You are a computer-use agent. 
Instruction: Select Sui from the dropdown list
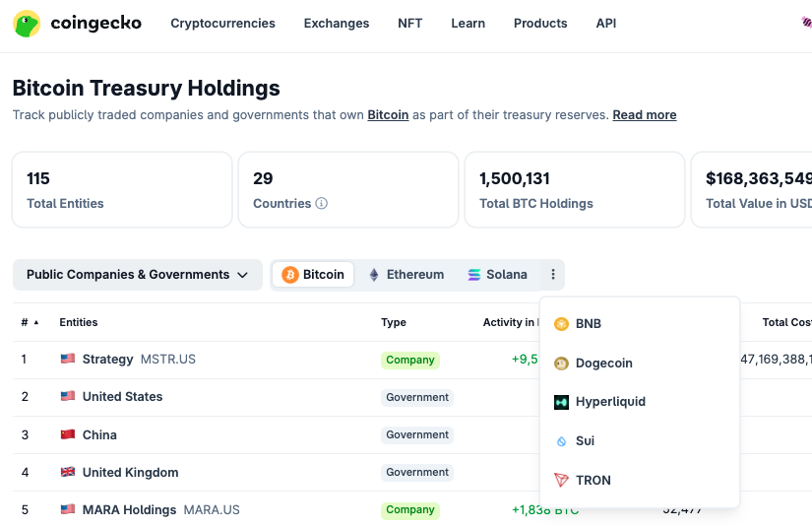coord(640,441)
